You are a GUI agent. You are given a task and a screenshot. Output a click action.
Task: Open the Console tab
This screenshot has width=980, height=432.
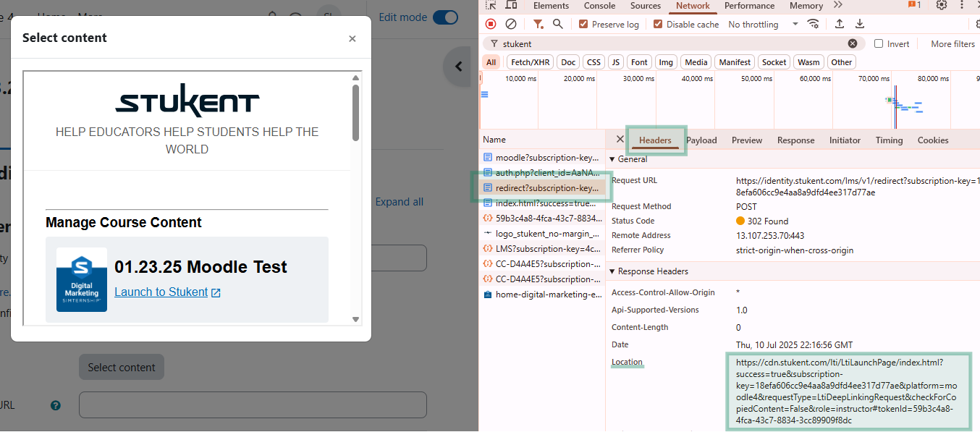point(599,6)
